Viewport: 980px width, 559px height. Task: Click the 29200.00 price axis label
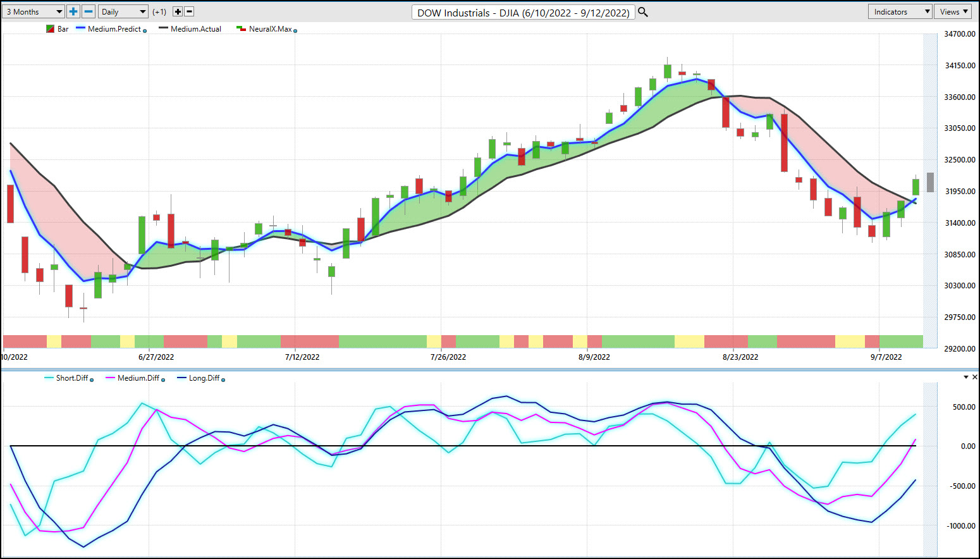coord(960,349)
